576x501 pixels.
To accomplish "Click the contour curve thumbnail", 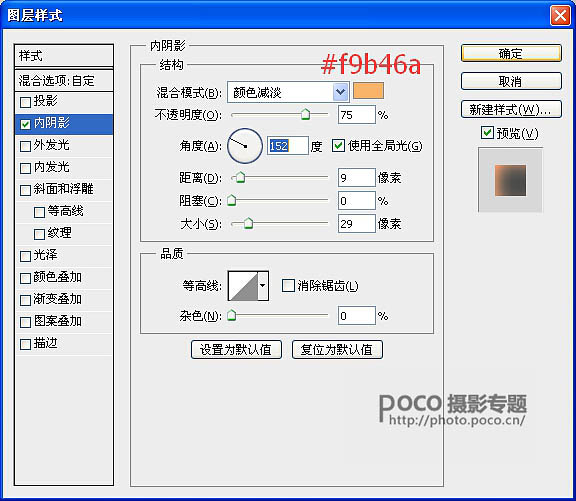I will click(243, 286).
